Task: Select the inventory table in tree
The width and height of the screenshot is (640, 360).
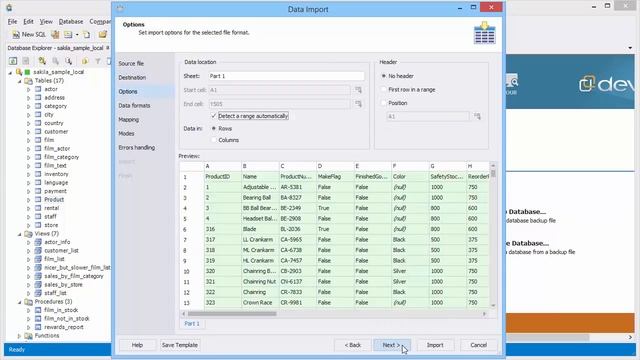Action: [56, 174]
